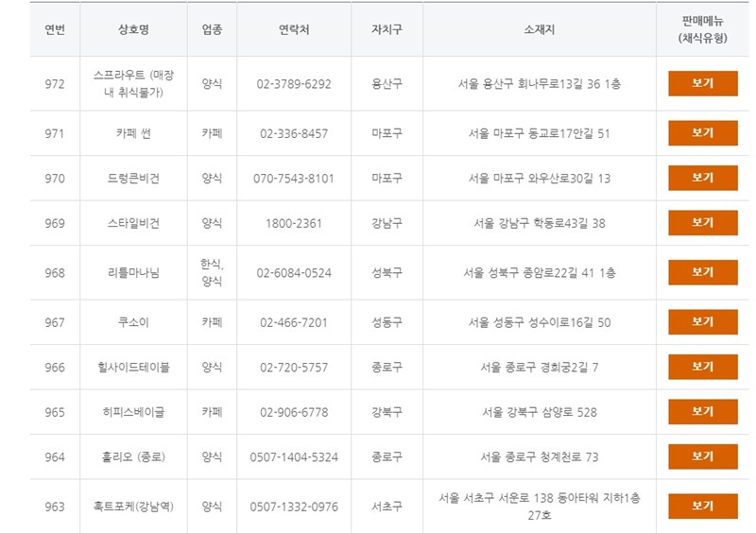Click 보기 button for 드렁큰비건
The image size is (756, 533).
[702, 178]
